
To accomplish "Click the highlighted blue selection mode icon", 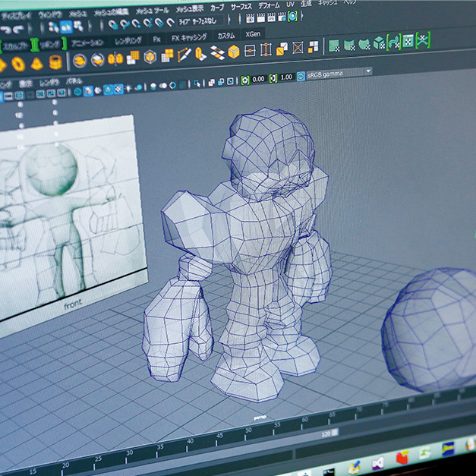I will [66, 27].
